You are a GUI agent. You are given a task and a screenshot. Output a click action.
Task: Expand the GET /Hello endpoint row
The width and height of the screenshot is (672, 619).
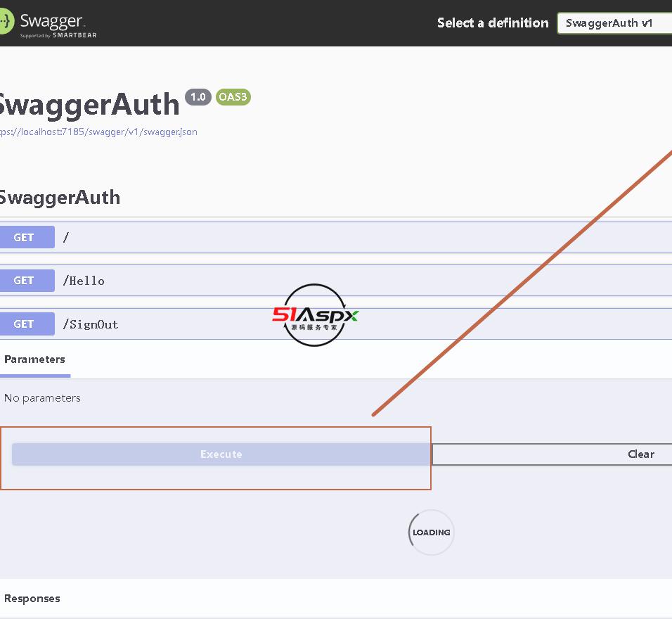(x=336, y=281)
